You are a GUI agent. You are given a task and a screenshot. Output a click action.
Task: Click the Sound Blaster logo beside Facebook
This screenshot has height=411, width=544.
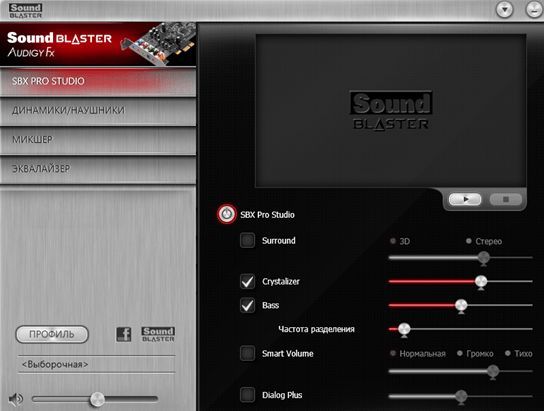[158, 334]
